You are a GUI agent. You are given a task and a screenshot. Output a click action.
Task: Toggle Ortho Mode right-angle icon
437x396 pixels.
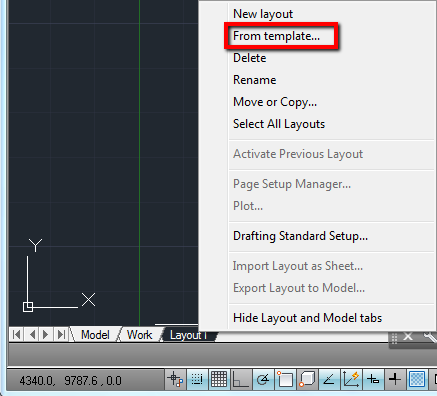(x=241, y=379)
